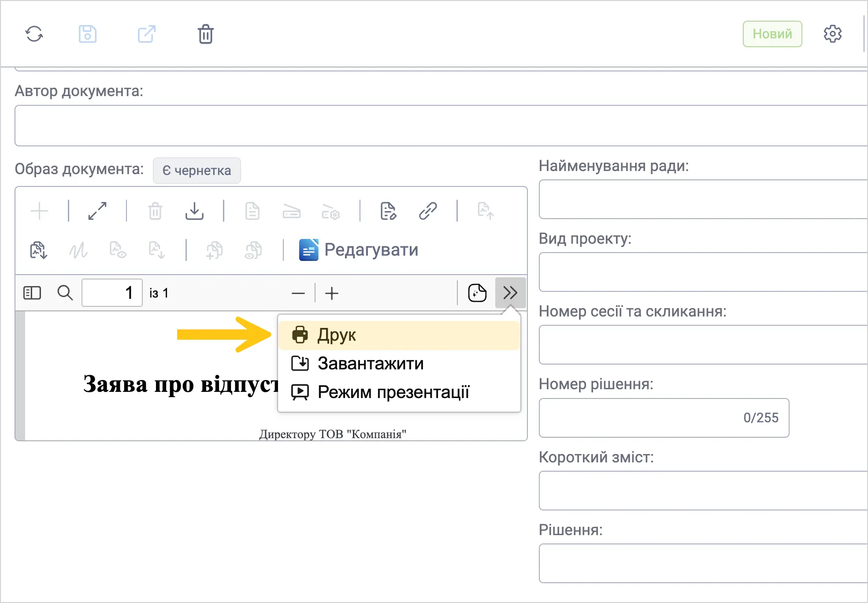Click the Рішення field

point(703,563)
